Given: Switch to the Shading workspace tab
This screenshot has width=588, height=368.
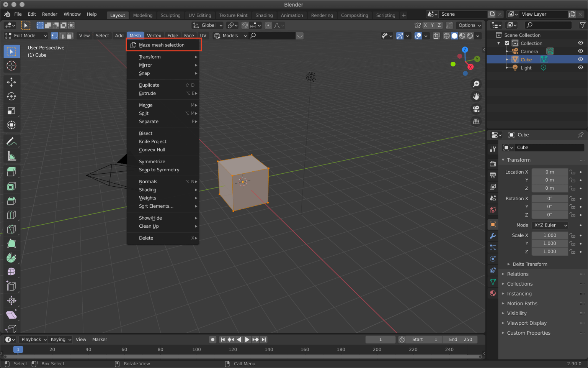Looking at the screenshot, I should click(x=264, y=15).
